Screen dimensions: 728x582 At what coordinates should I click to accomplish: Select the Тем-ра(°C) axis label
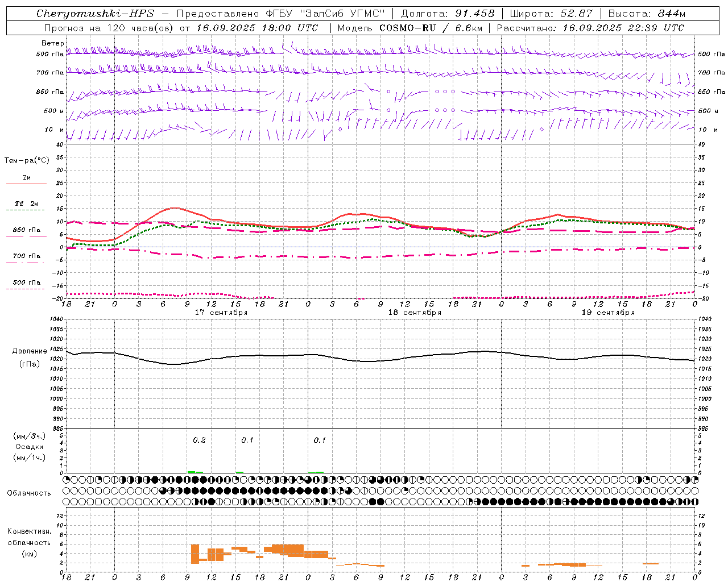[27, 161]
